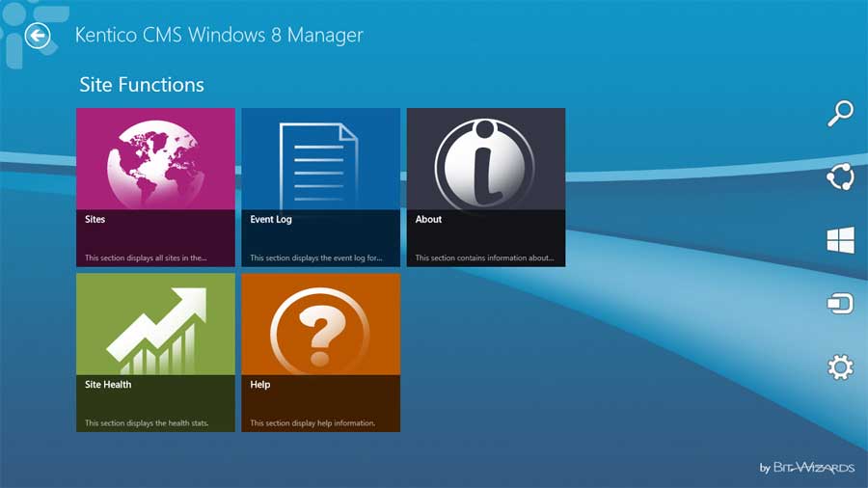Open the Settings gear charm
The width and height of the screenshot is (868, 488).
pos(840,366)
